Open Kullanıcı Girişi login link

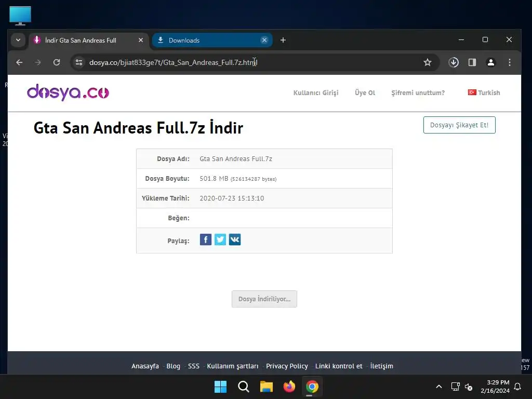click(316, 92)
